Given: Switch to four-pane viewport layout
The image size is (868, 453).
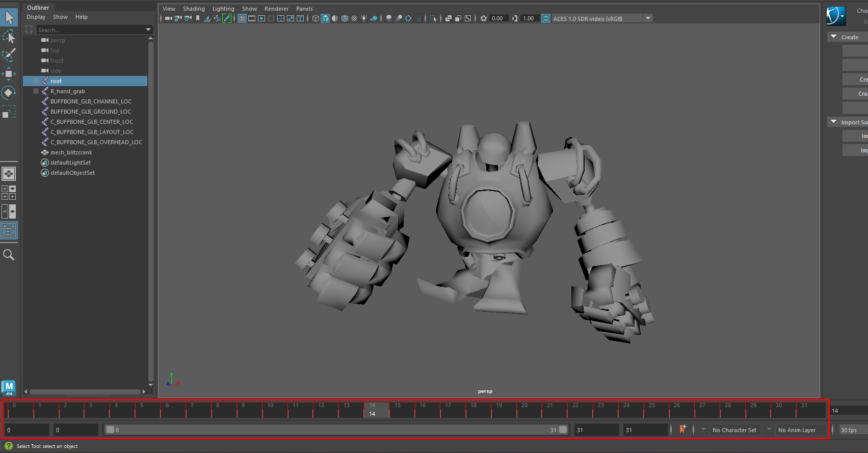Looking at the screenshot, I should (x=9, y=193).
